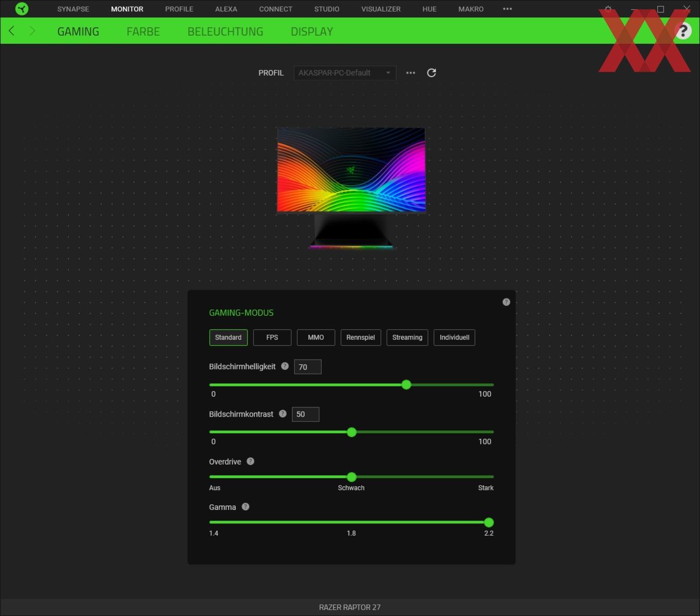Go back with the left arrow
The width and height of the screenshot is (700, 616).
pos(11,31)
